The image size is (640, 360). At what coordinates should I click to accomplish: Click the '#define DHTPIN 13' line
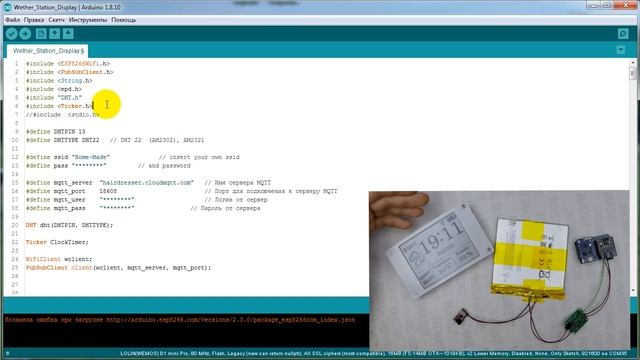pyautogui.click(x=56, y=131)
